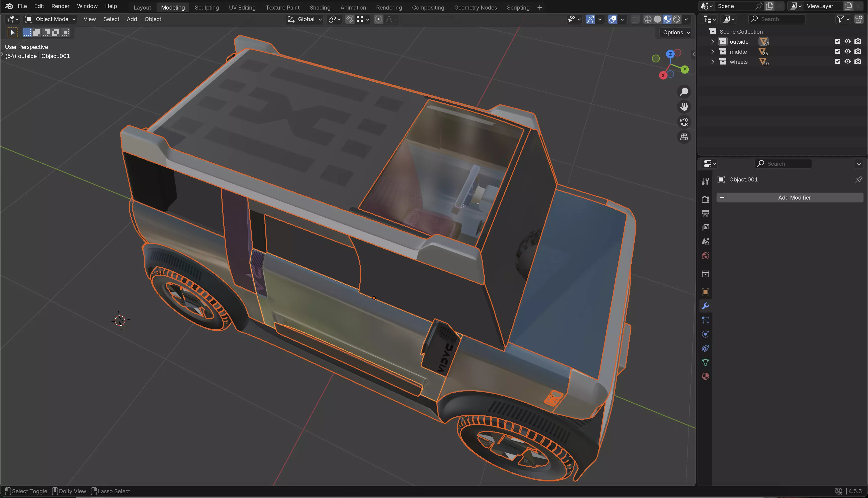Switch to the Sculpting workspace tab

click(207, 8)
